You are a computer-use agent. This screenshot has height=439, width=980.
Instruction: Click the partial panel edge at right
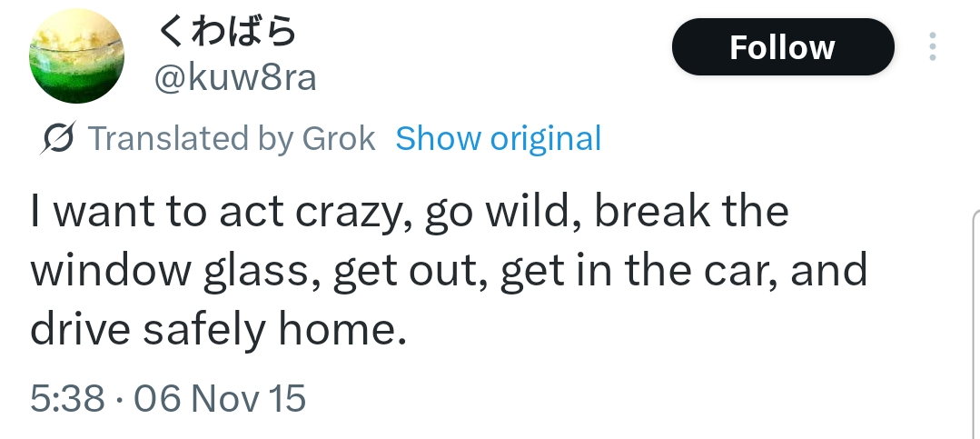coord(976,325)
